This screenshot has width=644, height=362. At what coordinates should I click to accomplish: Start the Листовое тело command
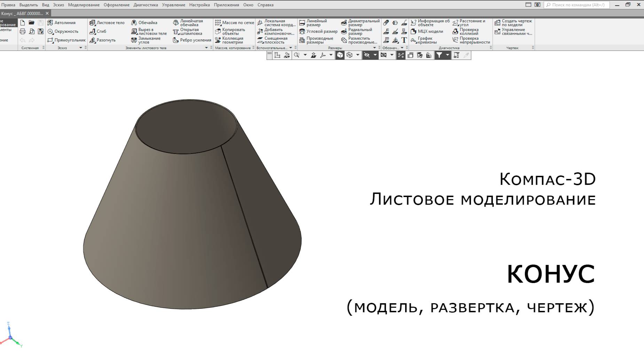107,23
